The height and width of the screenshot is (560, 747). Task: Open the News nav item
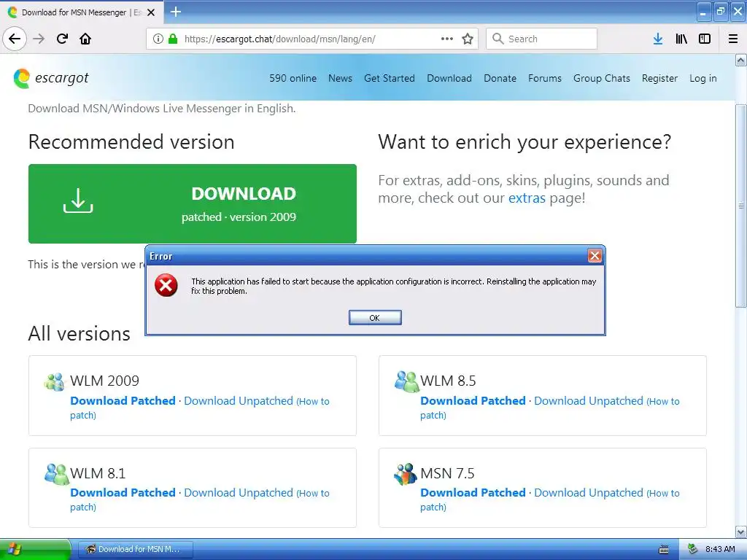(x=340, y=78)
